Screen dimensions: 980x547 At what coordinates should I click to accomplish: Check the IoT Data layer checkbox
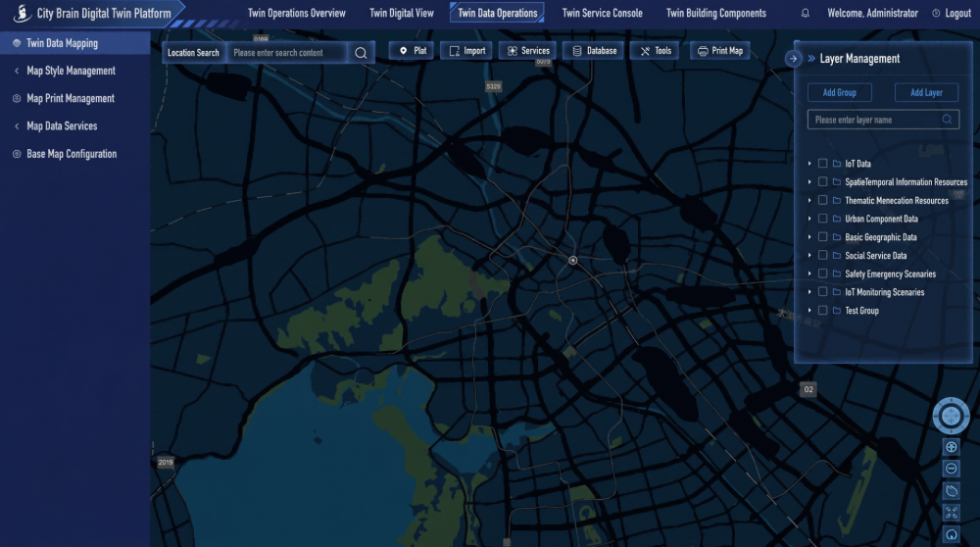click(x=822, y=163)
